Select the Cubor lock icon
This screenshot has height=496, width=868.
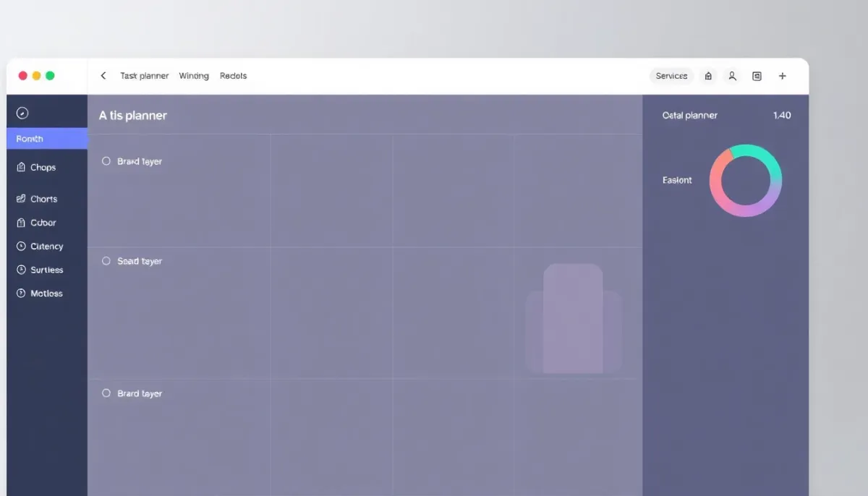(x=21, y=223)
